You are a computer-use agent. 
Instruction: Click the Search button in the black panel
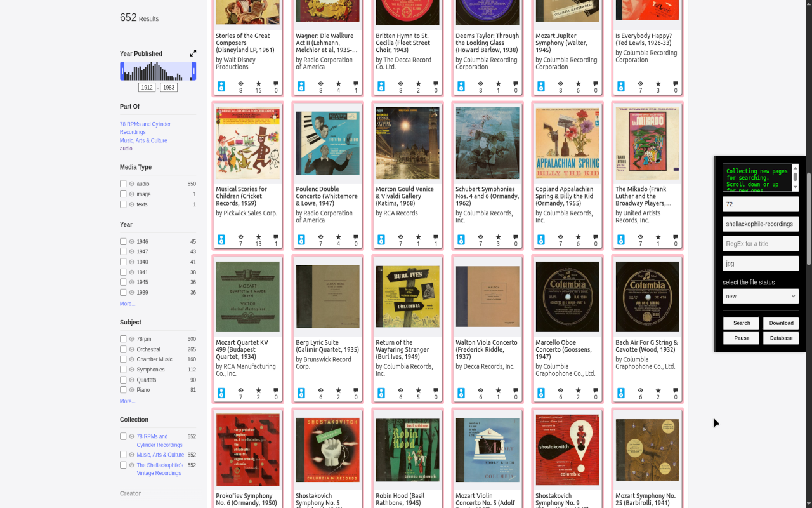pos(742,323)
